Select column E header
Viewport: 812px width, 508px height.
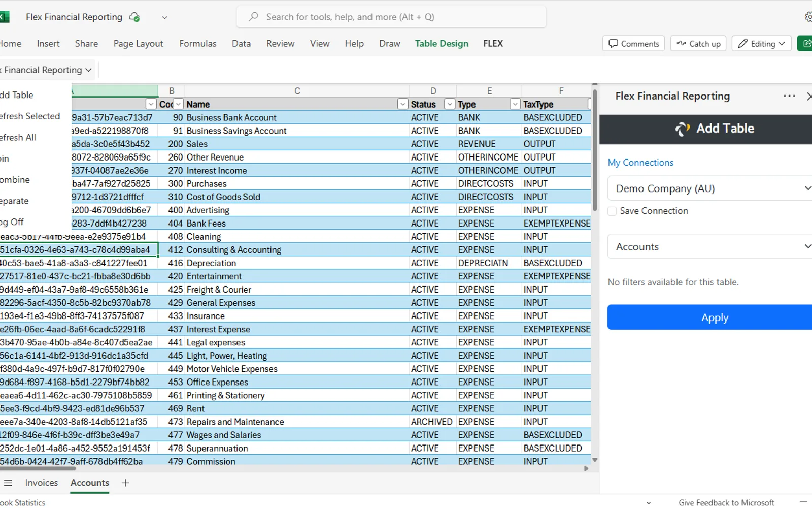click(489, 91)
